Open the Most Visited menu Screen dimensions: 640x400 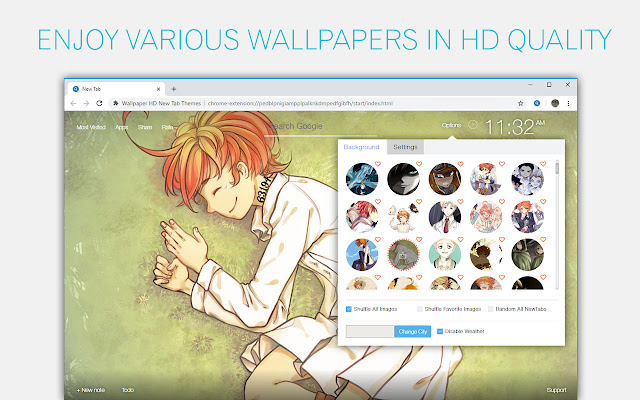coord(91,127)
